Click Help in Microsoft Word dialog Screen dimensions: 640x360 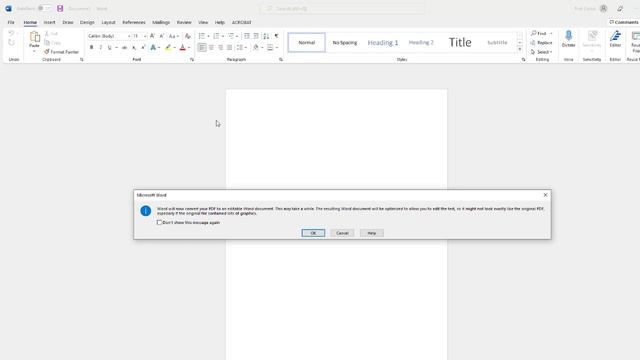371,233
